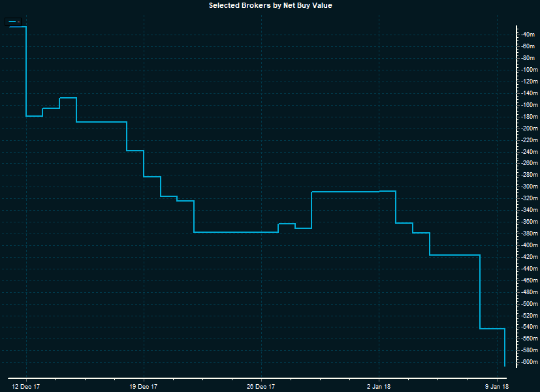Select the -180m value axis label

pyautogui.click(x=530, y=117)
